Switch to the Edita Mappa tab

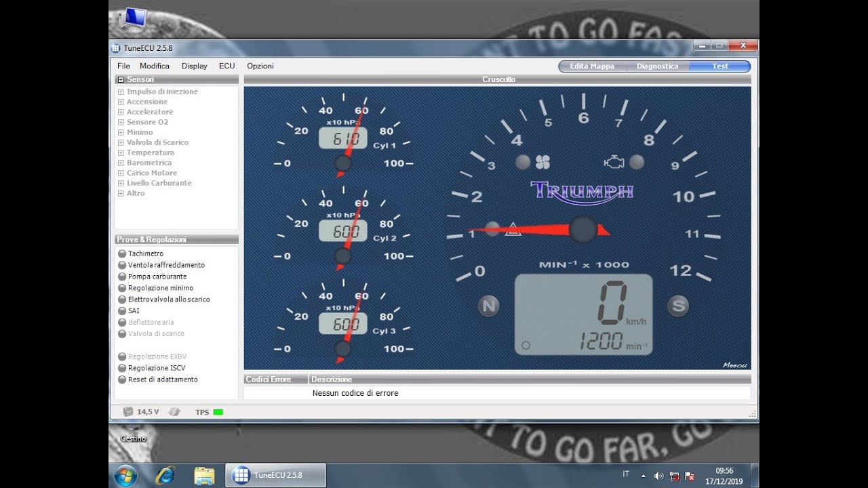coord(592,66)
